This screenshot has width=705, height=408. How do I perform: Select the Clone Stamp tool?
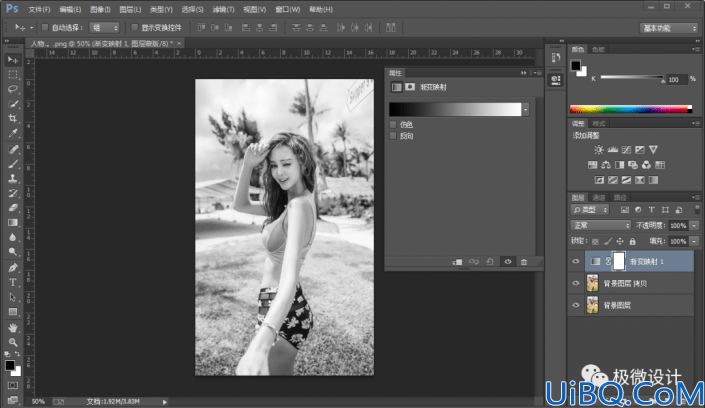click(13, 179)
